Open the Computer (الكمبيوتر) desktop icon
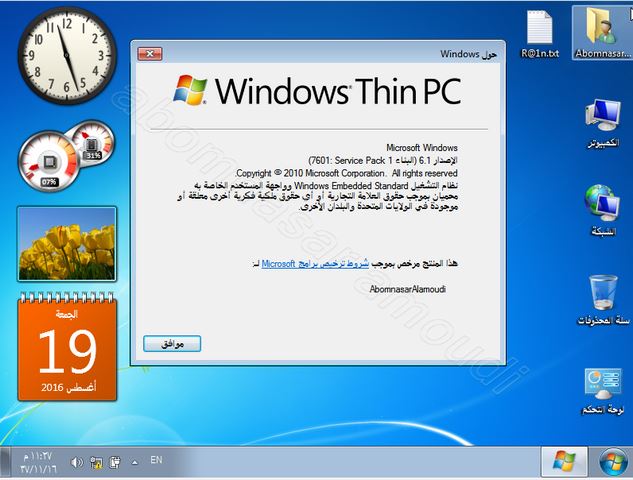The height and width of the screenshot is (480, 633). [603, 124]
